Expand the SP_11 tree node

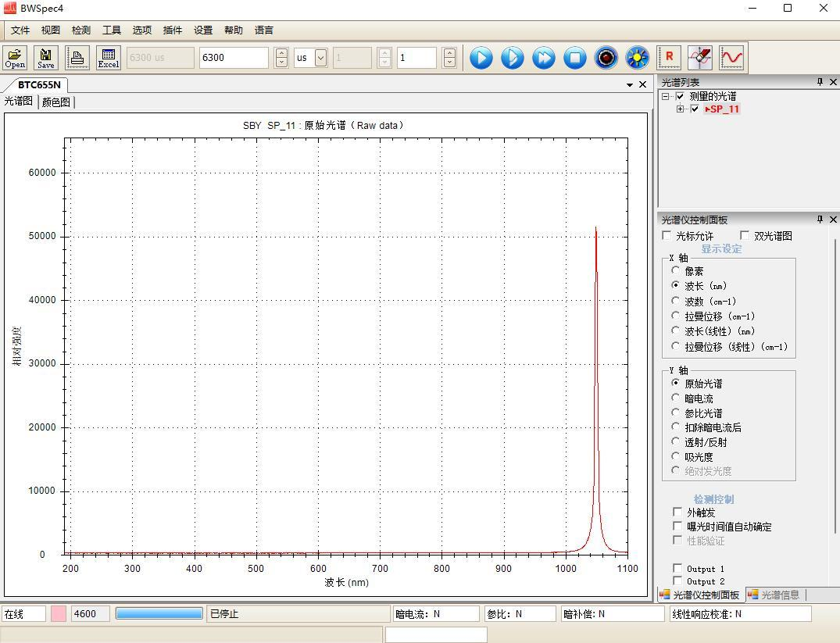[681, 109]
